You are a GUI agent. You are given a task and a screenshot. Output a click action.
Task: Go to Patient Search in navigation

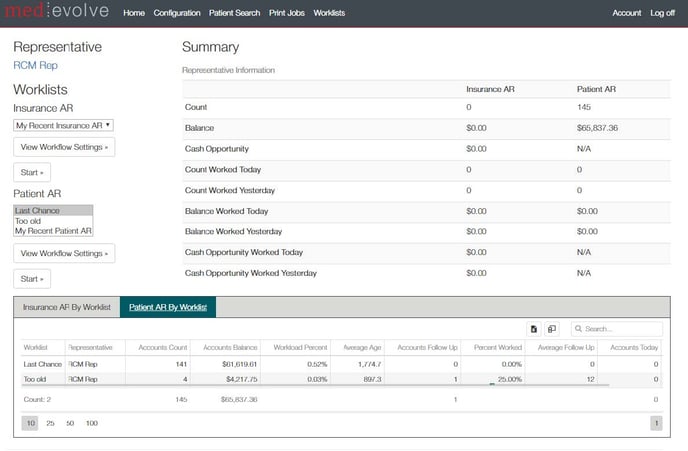[234, 13]
